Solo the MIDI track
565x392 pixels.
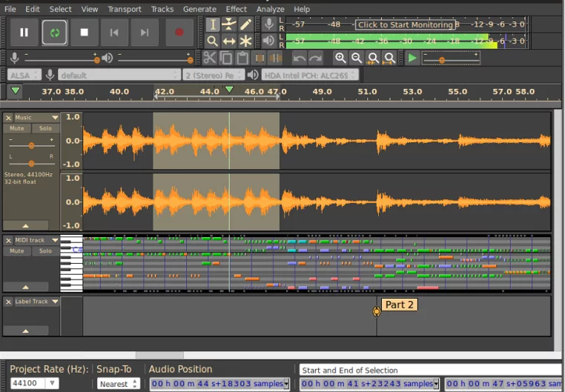coord(45,251)
